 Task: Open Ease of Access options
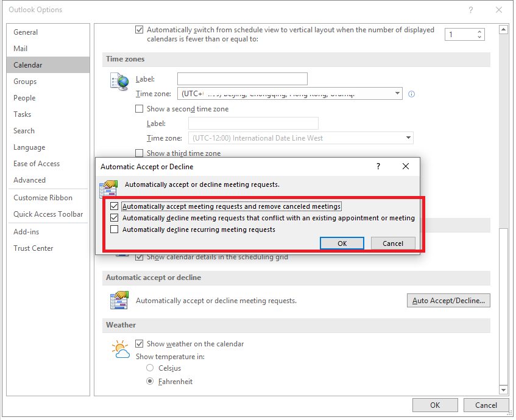48,164
